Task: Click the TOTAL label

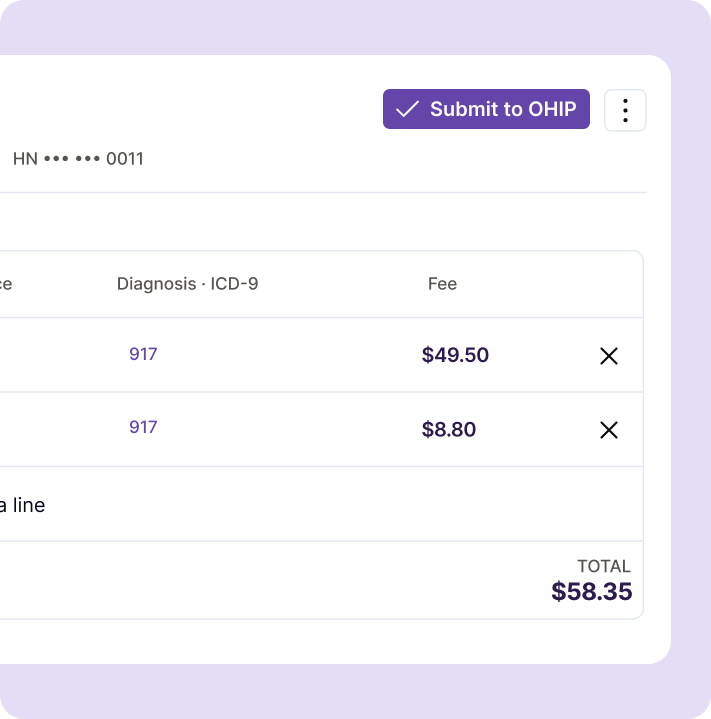Action: click(604, 566)
